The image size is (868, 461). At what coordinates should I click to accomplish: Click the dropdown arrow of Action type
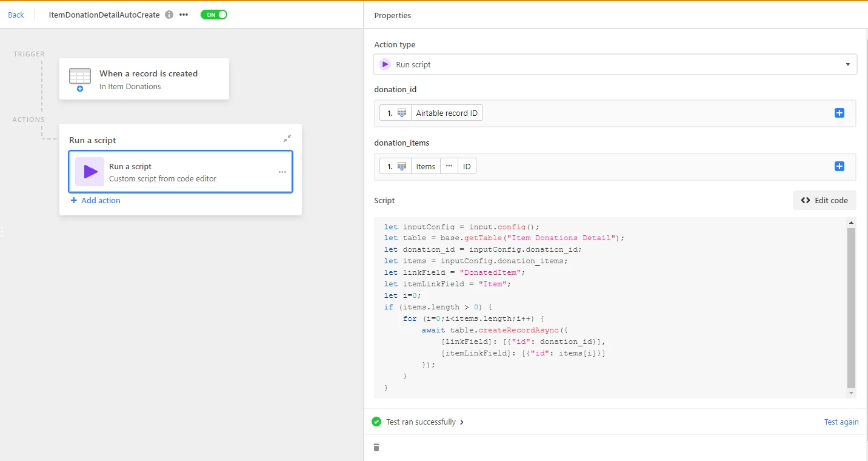847,64
